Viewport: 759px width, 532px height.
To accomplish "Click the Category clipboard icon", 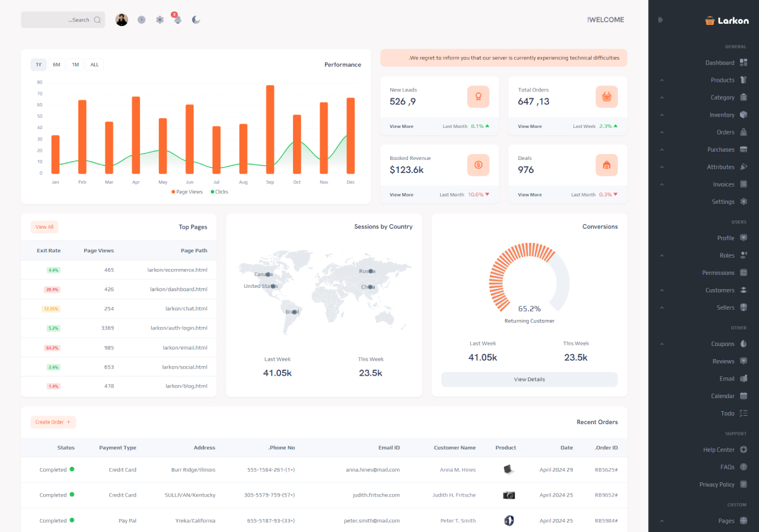I will [744, 97].
